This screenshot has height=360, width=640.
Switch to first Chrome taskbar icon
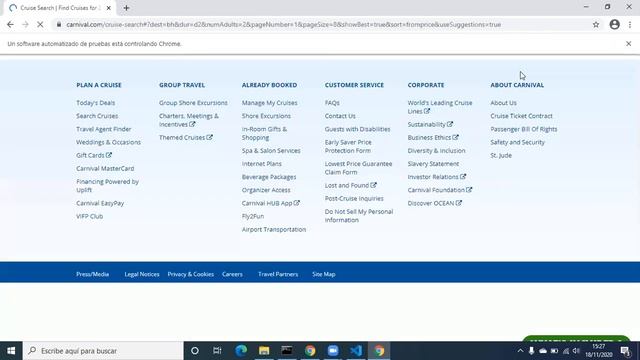310,351
